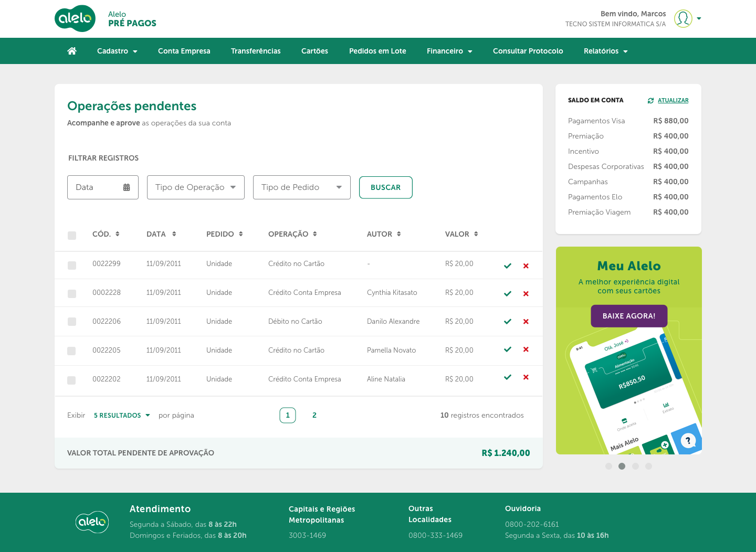Reject operation 0022202 with red X
Image resolution: width=756 pixels, height=552 pixels.
(526, 377)
